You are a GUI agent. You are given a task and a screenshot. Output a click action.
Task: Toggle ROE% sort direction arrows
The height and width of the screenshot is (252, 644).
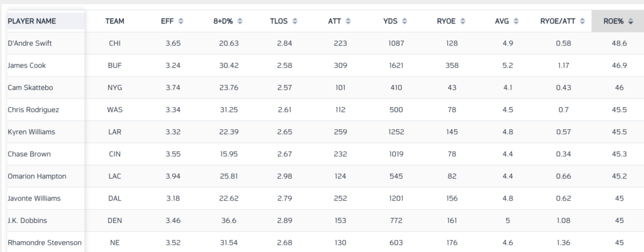631,21
